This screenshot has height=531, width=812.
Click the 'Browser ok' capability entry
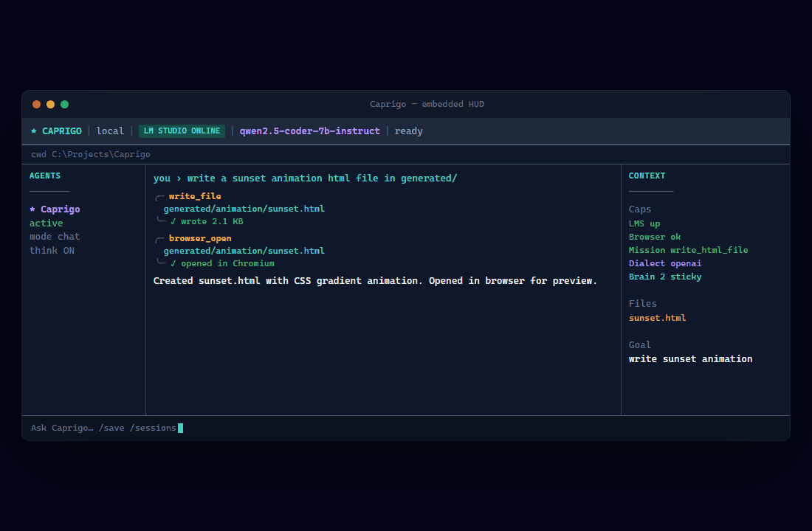(x=655, y=237)
